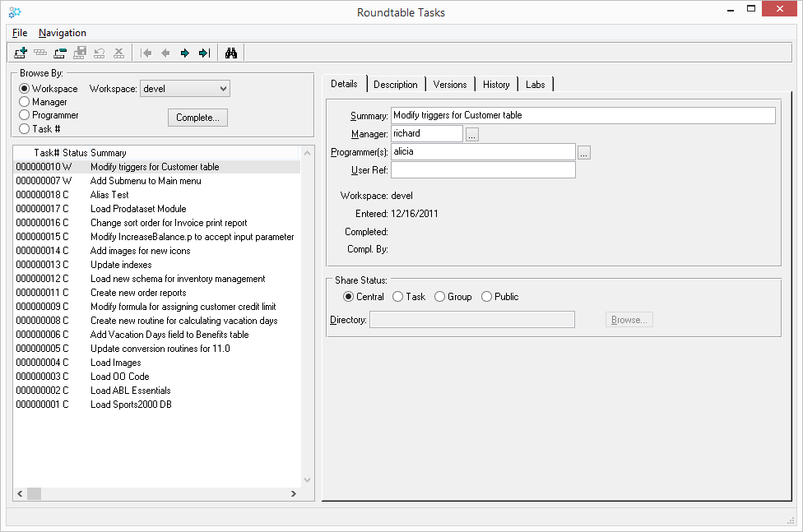Viewport: 803px width, 532px height.
Task: Click in the User Ref field
Action: coord(484,170)
